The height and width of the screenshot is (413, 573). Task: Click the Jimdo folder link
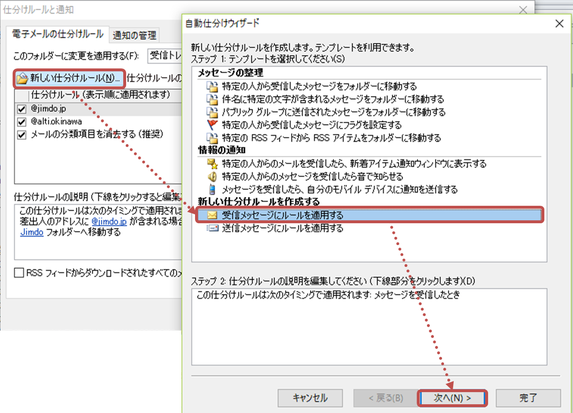coord(31,232)
